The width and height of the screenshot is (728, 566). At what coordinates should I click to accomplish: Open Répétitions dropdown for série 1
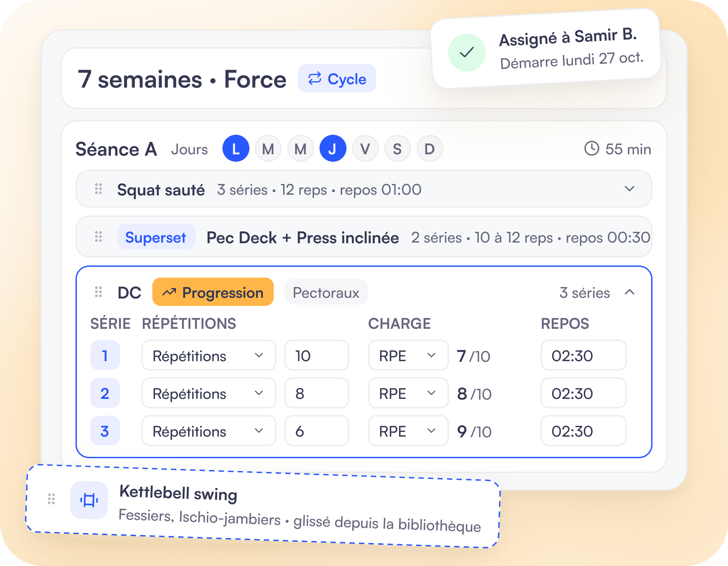point(209,355)
